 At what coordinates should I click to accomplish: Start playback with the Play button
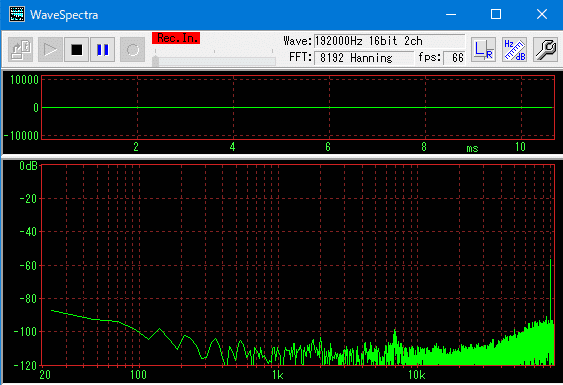pos(50,50)
